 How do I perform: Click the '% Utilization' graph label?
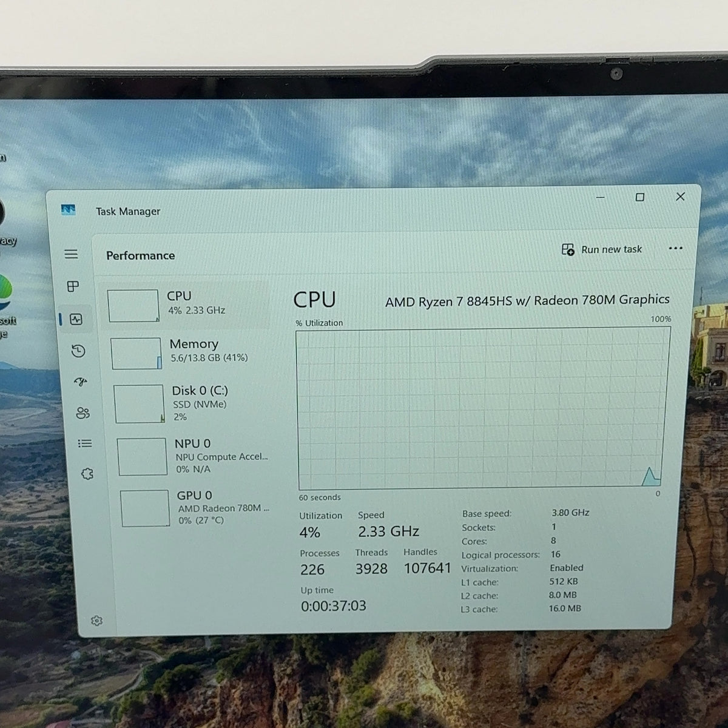point(319,323)
